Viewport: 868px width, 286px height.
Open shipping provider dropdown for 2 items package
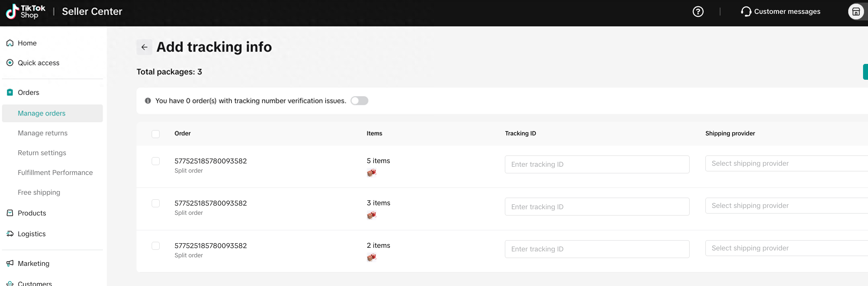point(787,248)
